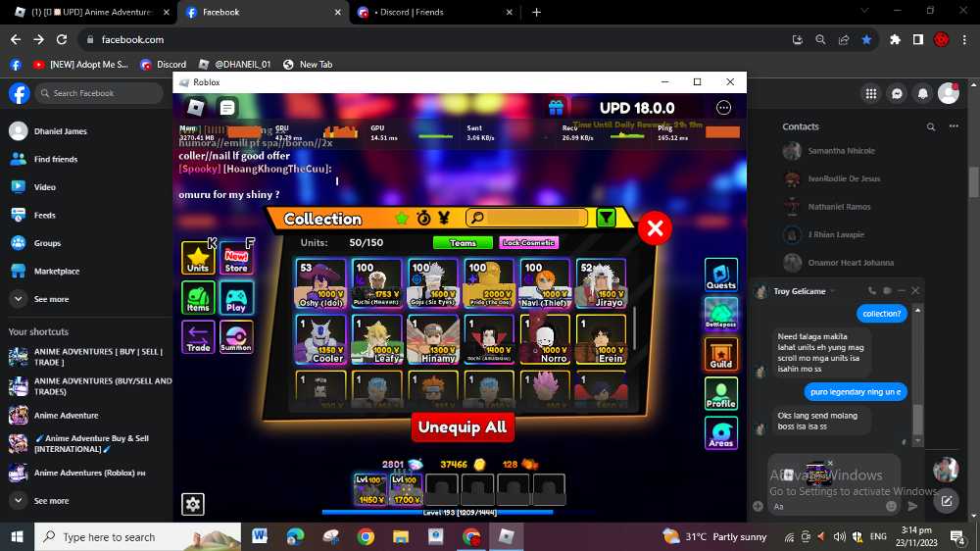Click equipped unit slot costing 1450¥
The width and height of the screenshot is (980, 551).
pos(370,489)
